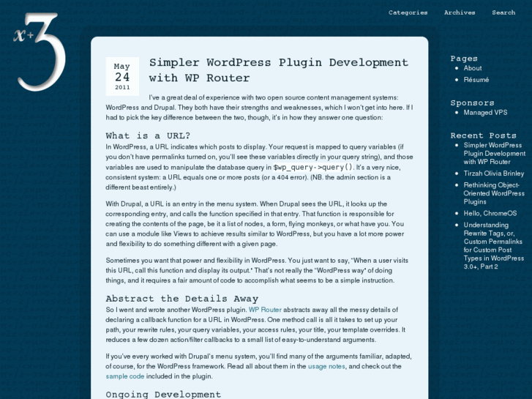Viewport: 532px width, 399px height.
Task: Open recent post 'Hello, ChromeOS'
Action: point(490,214)
